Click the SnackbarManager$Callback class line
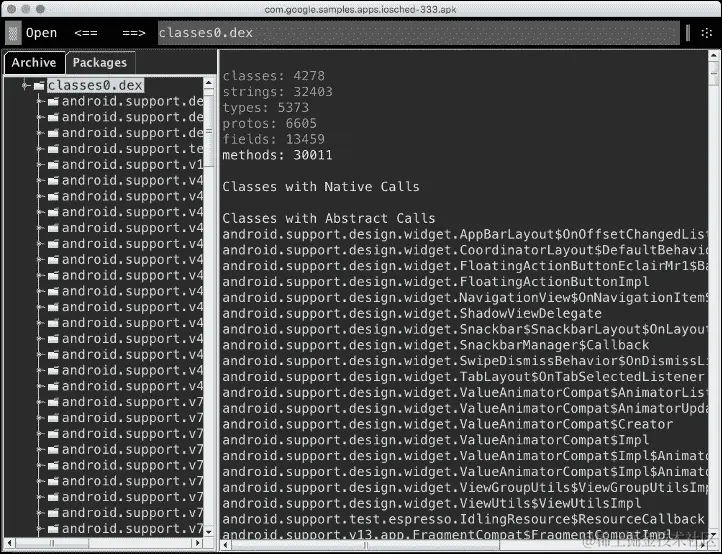 coord(436,345)
